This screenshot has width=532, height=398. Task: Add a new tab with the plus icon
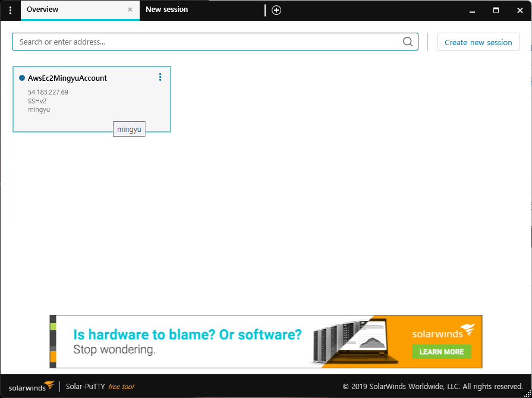tap(276, 10)
